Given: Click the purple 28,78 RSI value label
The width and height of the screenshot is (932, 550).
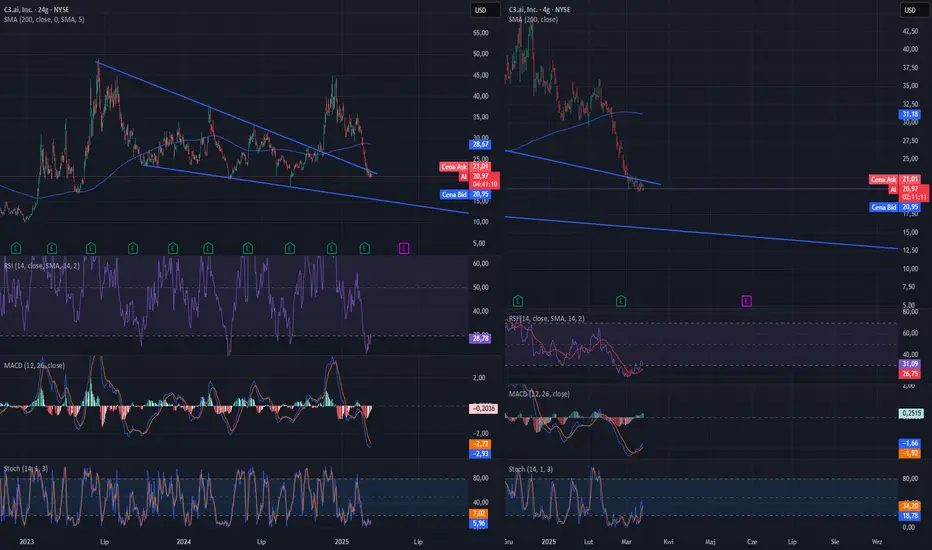Looking at the screenshot, I should point(480,338).
